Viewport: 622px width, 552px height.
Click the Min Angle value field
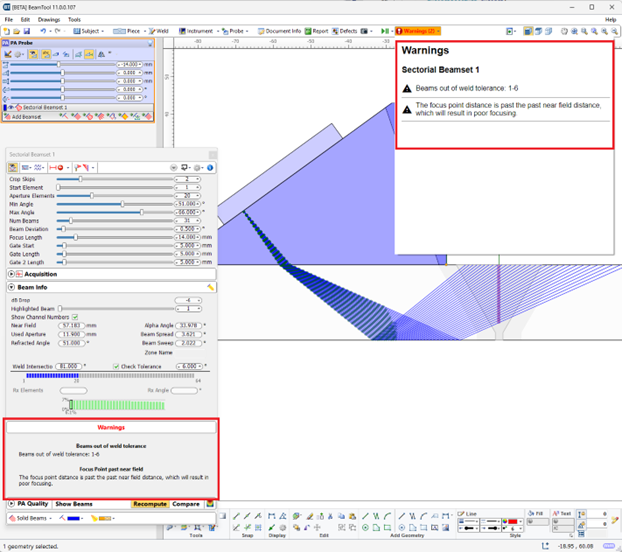187,204
